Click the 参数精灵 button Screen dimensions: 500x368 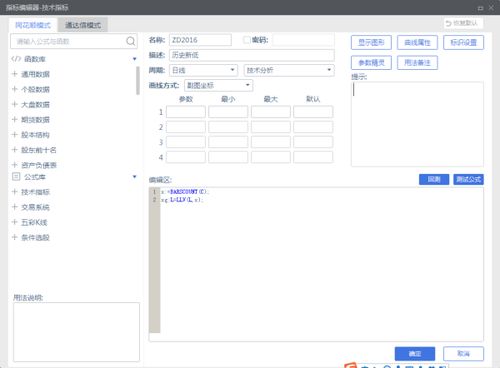point(371,62)
